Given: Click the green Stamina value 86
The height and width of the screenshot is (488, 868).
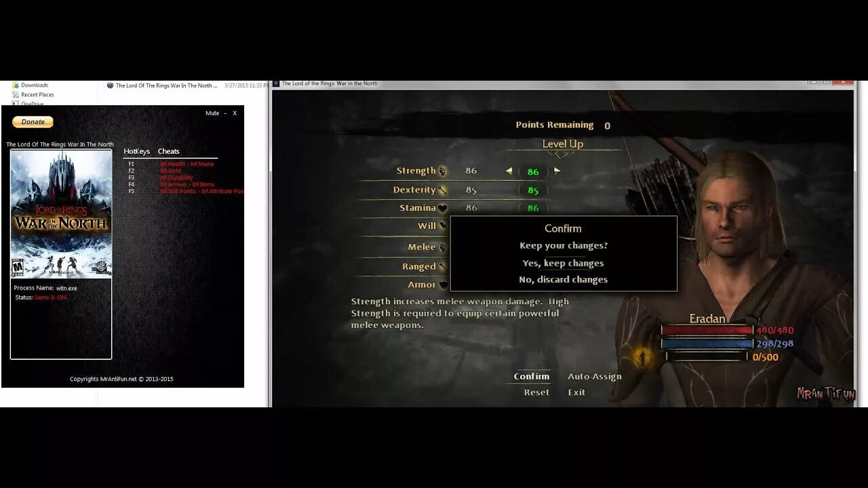Looking at the screenshot, I should click(x=533, y=209).
